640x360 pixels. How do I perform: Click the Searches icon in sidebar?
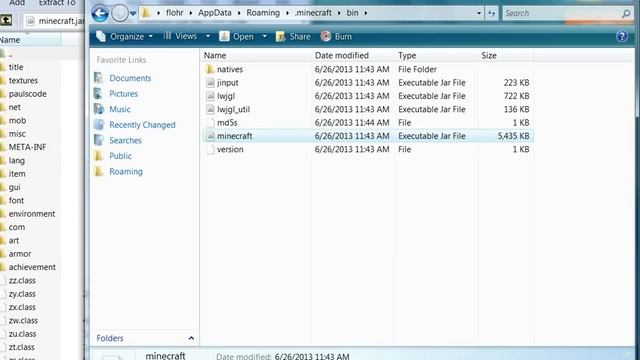99,140
